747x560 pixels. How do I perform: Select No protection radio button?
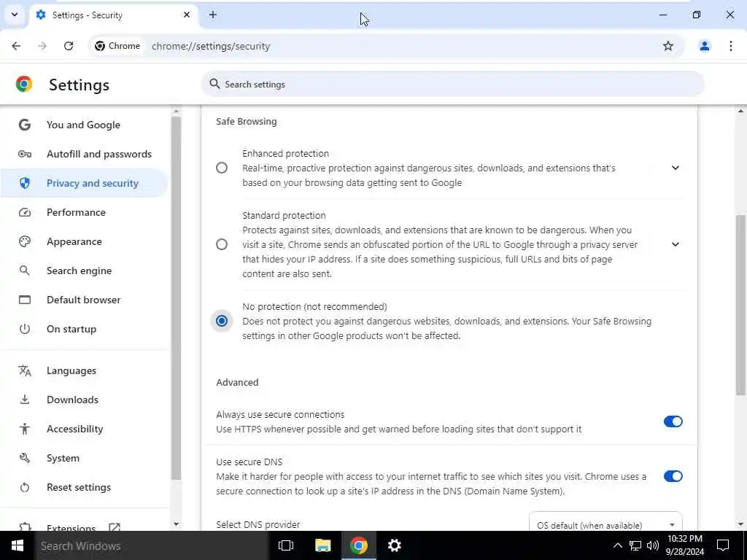click(222, 321)
